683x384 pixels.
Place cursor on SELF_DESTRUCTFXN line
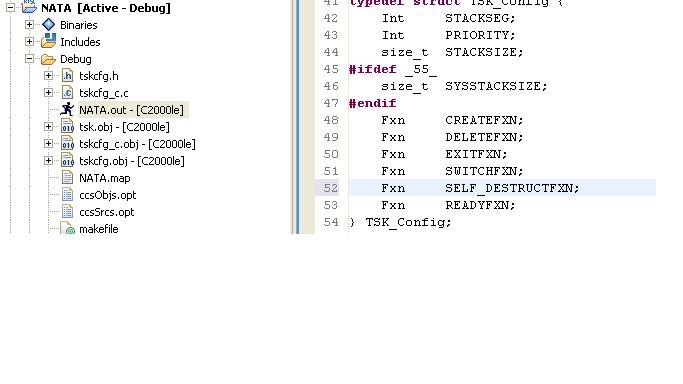point(502,188)
